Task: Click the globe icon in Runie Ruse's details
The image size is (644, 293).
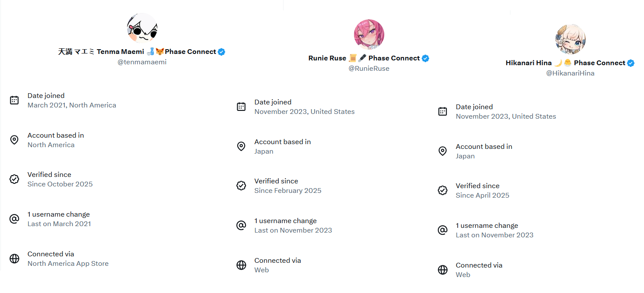Action: [241, 265]
